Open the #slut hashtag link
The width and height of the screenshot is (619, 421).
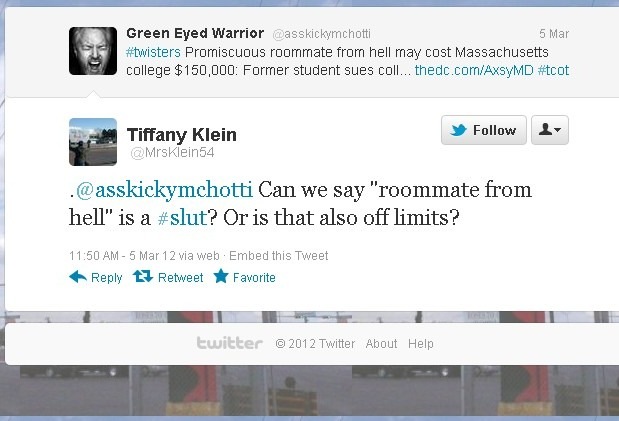click(182, 218)
